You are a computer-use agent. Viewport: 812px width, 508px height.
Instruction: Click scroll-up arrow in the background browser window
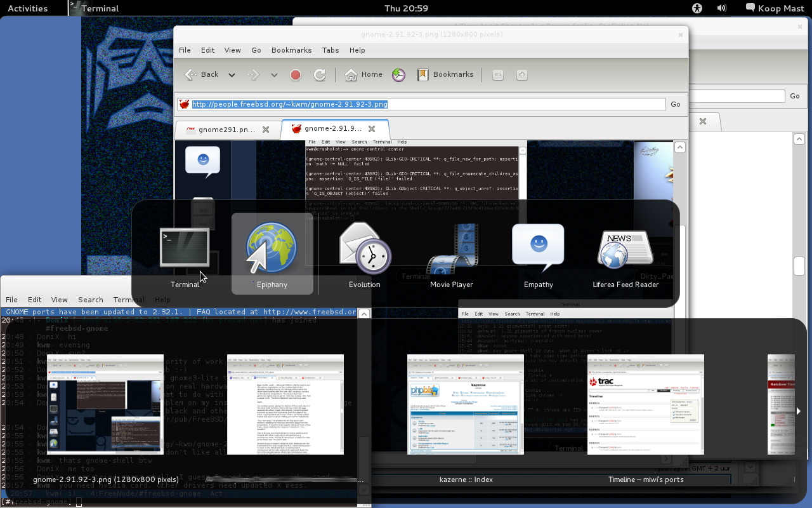click(799, 139)
